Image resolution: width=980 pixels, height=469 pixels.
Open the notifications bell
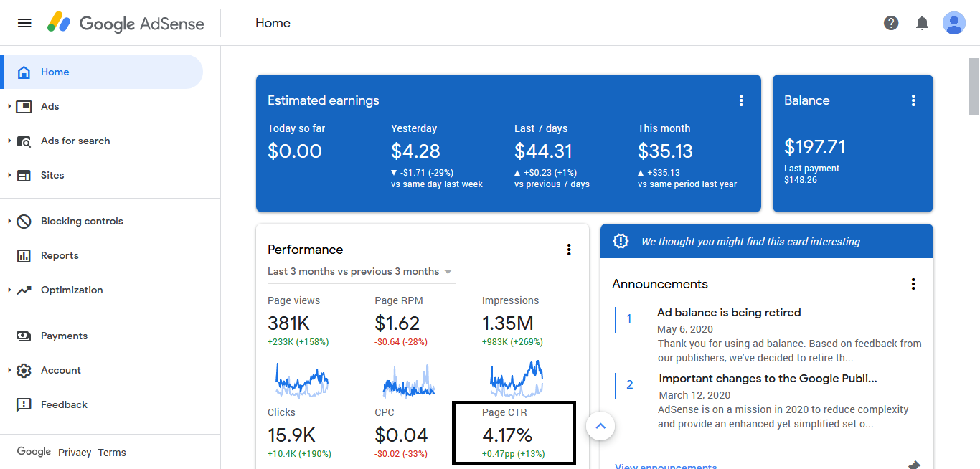[922, 23]
